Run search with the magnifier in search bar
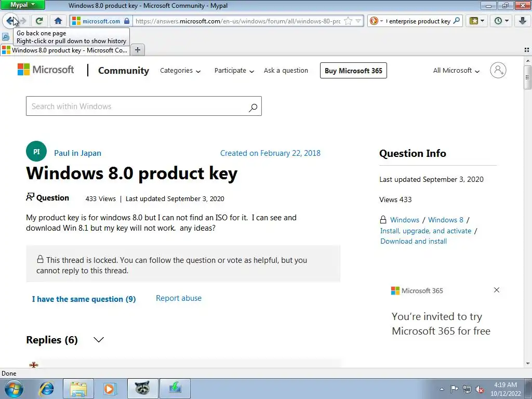 457,21
